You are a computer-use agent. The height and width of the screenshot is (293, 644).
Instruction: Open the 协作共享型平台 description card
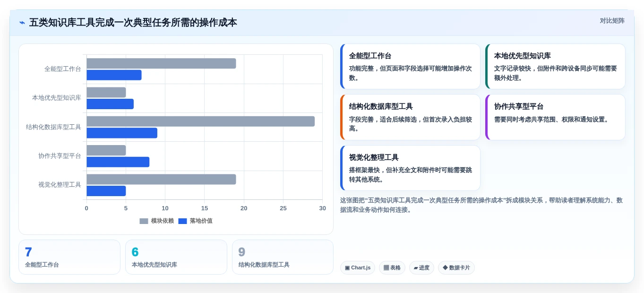(555, 117)
